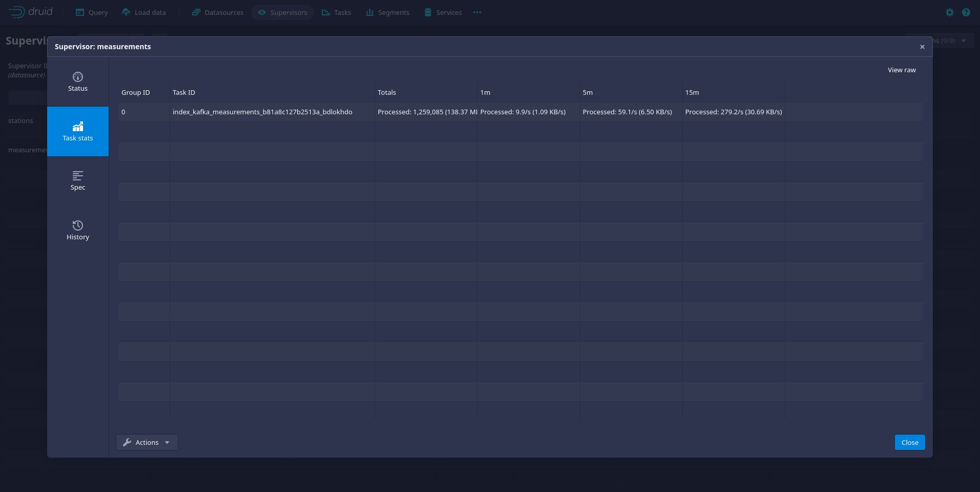Click the Totals column header

click(x=387, y=93)
